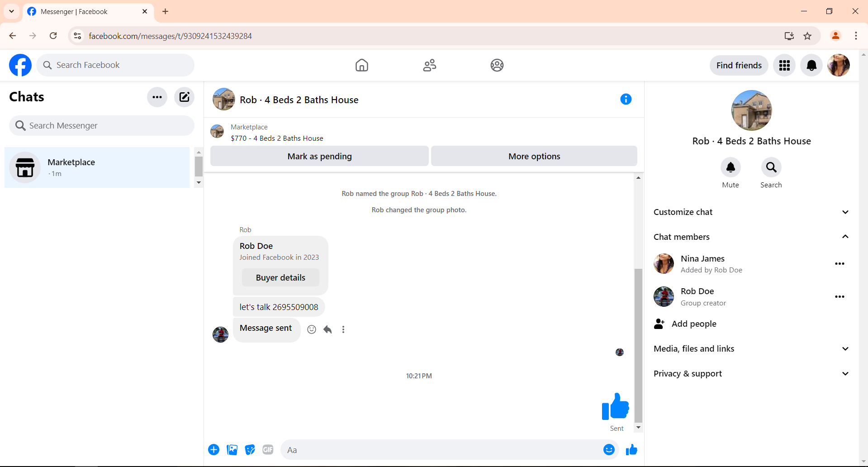The image size is (868, 467).
Task: Choose a sticker in composer
Action: (250, 450)
